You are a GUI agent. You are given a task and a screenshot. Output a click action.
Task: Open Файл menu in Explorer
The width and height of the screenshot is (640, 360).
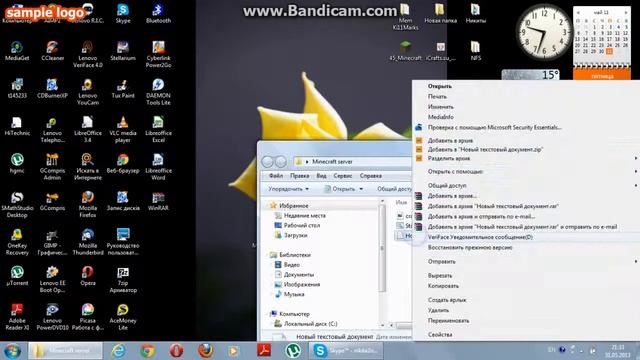pyautogui.click(x=276, y=176)
